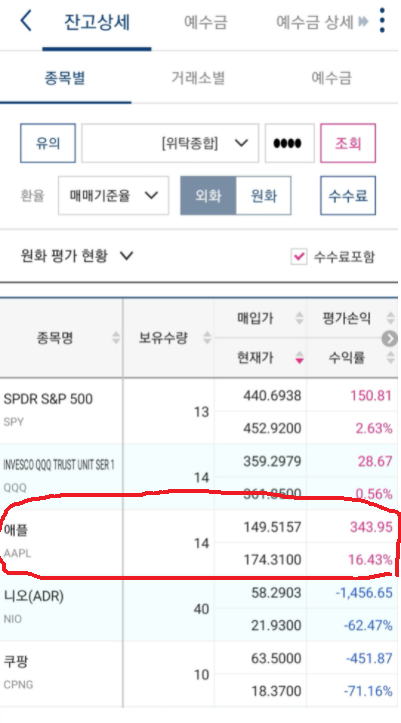Switch to 예수금 상세 top tab
Screen dimensions: 401x723
coord(315,22)
